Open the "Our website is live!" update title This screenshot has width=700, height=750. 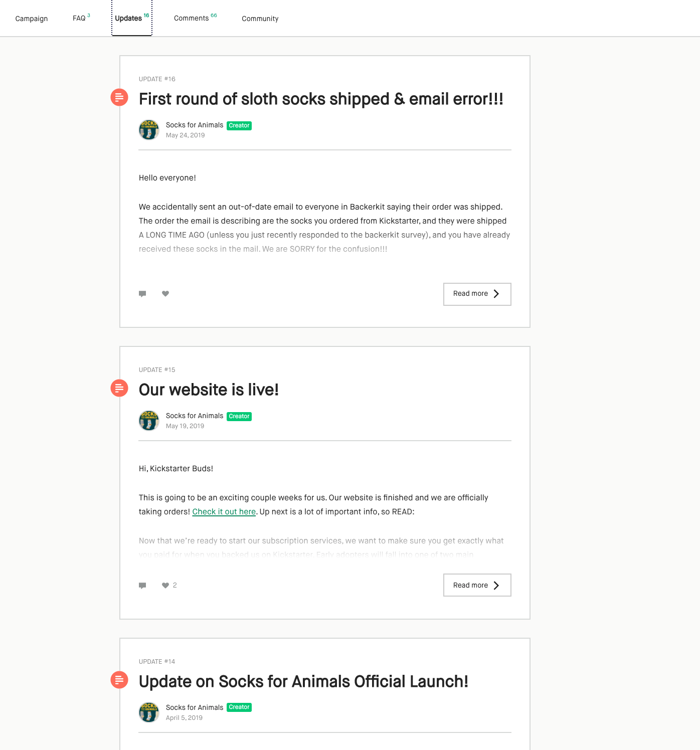click(209, 390)
